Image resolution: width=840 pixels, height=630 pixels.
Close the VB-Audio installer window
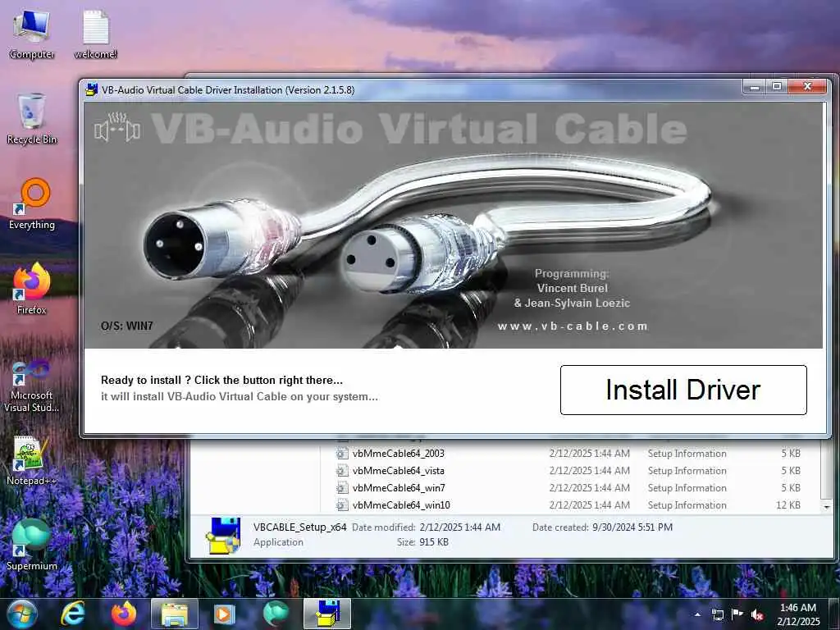click(x=807, y=86)
